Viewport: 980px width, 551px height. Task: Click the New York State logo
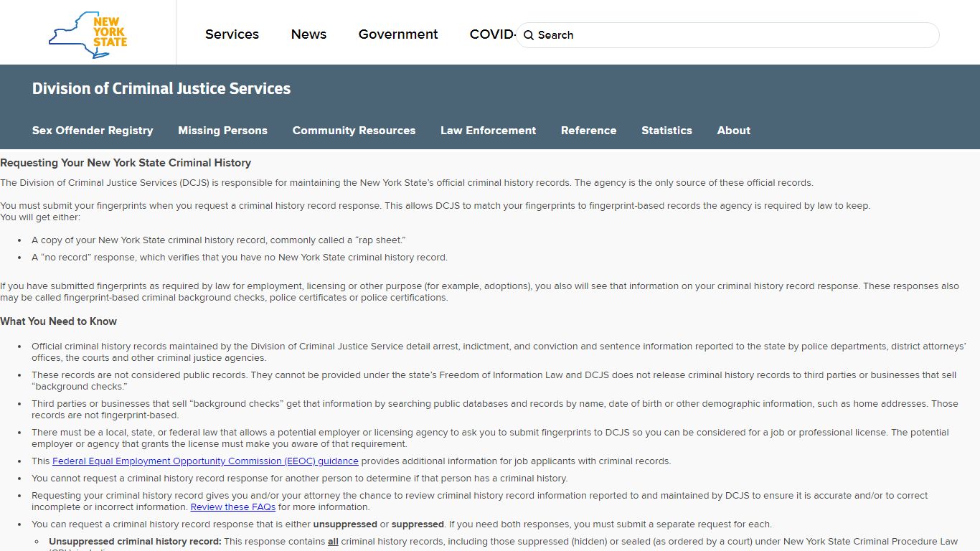click(x=88, y=34)
